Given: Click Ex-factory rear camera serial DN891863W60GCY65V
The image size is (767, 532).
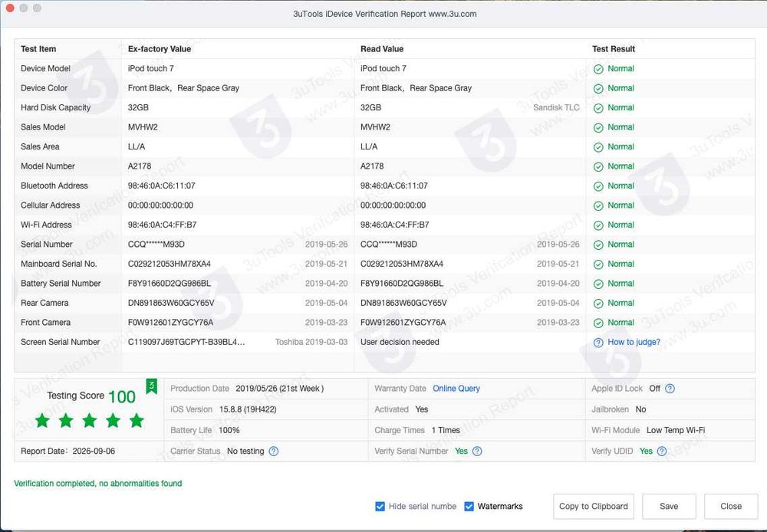Looking at the screenshot, I should tap(171, 303).
